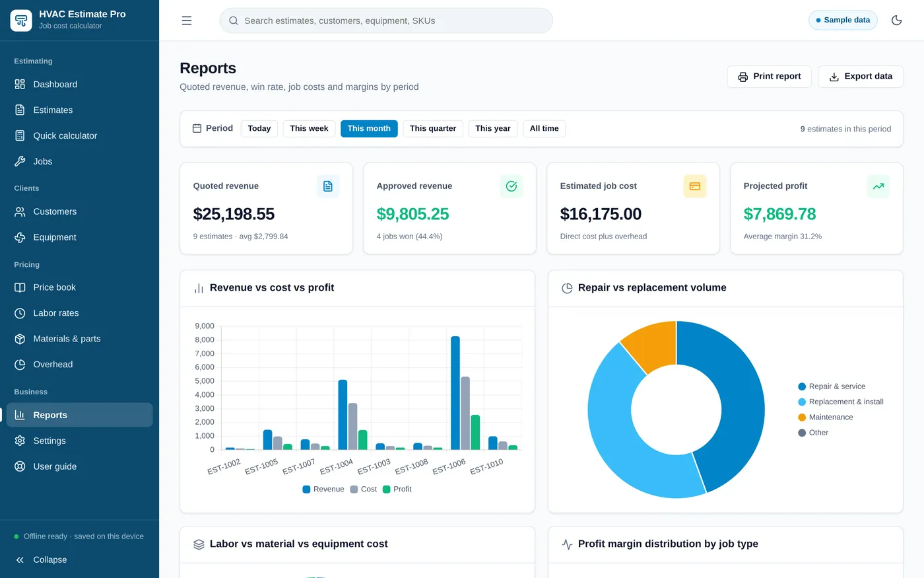Toggle Cost series in chart legend
This screenshot has width=924, height=578.
[364, 489]
